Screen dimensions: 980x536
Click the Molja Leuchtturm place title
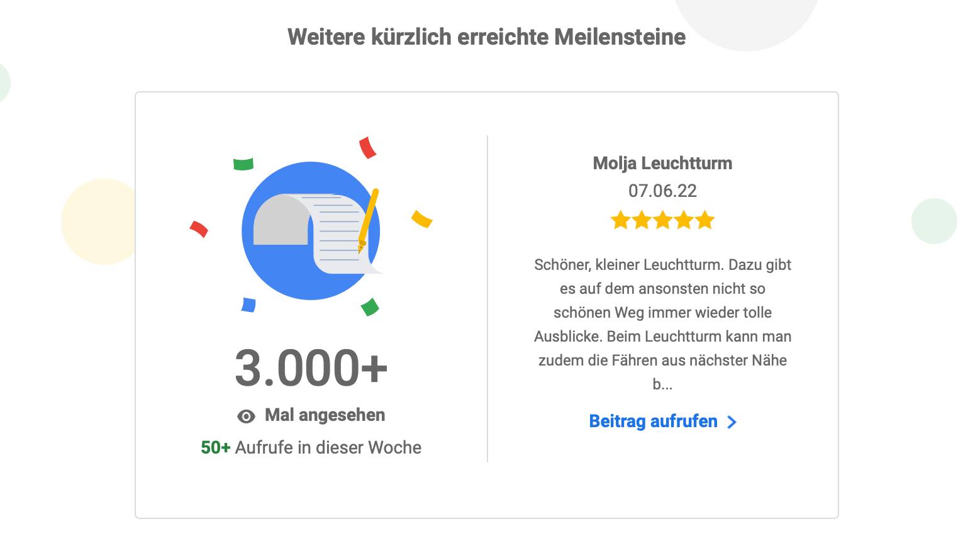pos(662,164)
